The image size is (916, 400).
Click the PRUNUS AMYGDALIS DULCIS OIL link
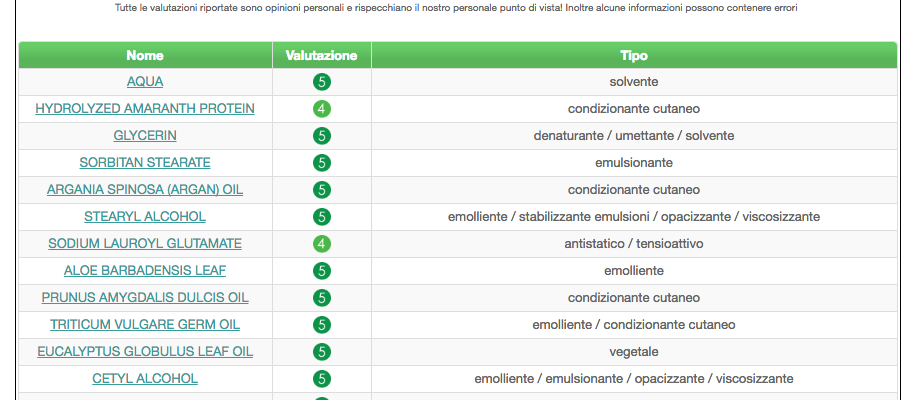tap(145, 298)
